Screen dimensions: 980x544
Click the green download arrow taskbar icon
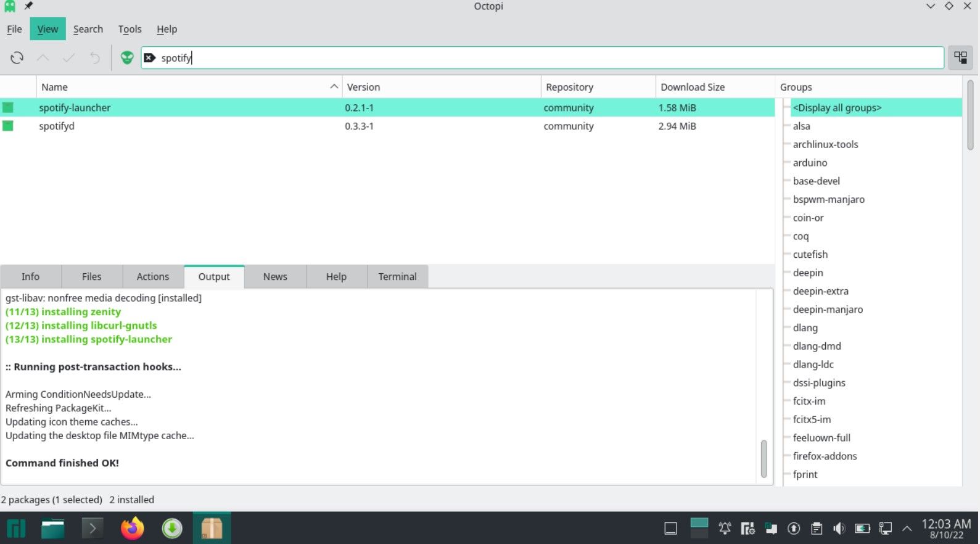pyautogui.click(x=172, y=529)
